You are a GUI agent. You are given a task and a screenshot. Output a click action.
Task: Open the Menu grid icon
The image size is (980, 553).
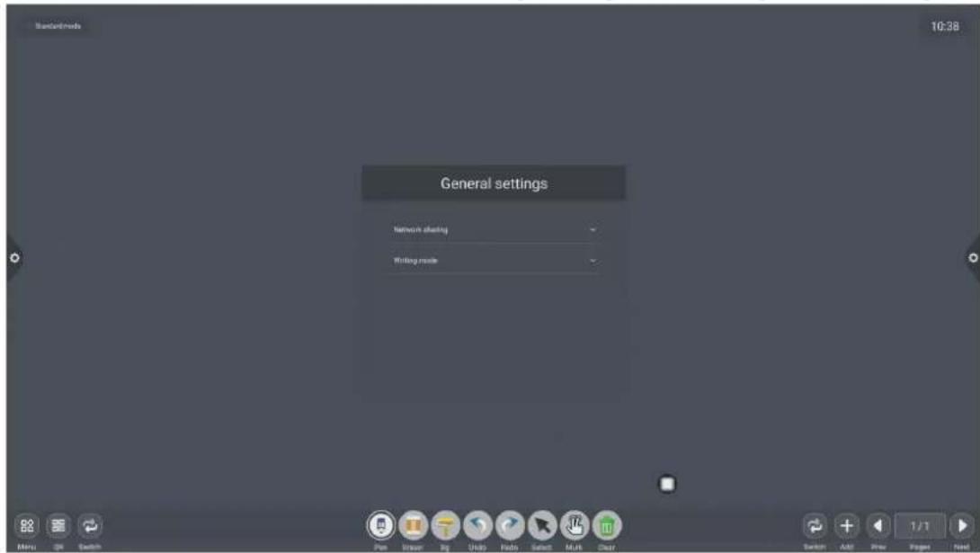(x=26, y=525)
